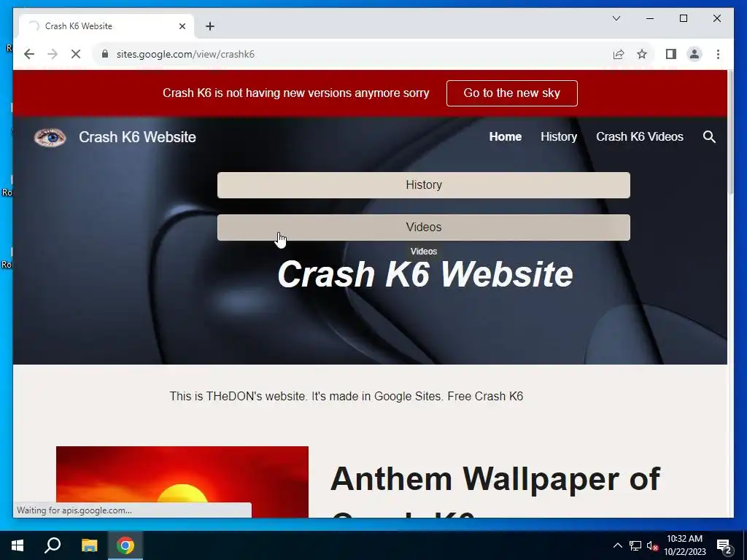The height and width of the screenshot is (560, 747).
Task: Click the THeDON's website description text
Action: pyautogui.click(x=346, y=396)
